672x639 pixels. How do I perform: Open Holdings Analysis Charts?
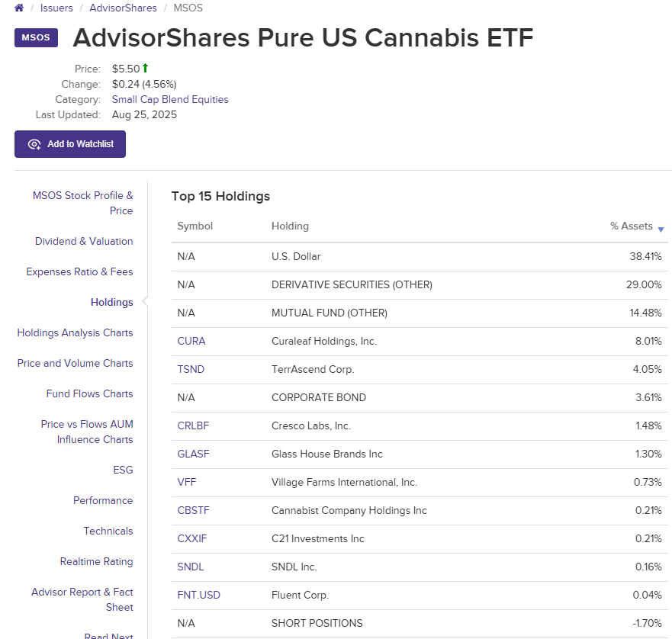point(75,332)
